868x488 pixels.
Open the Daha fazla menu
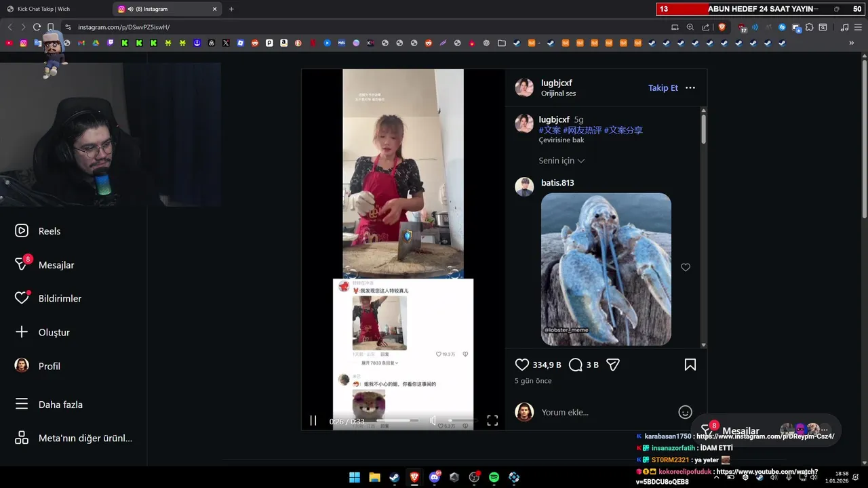[x=49, y=405]
